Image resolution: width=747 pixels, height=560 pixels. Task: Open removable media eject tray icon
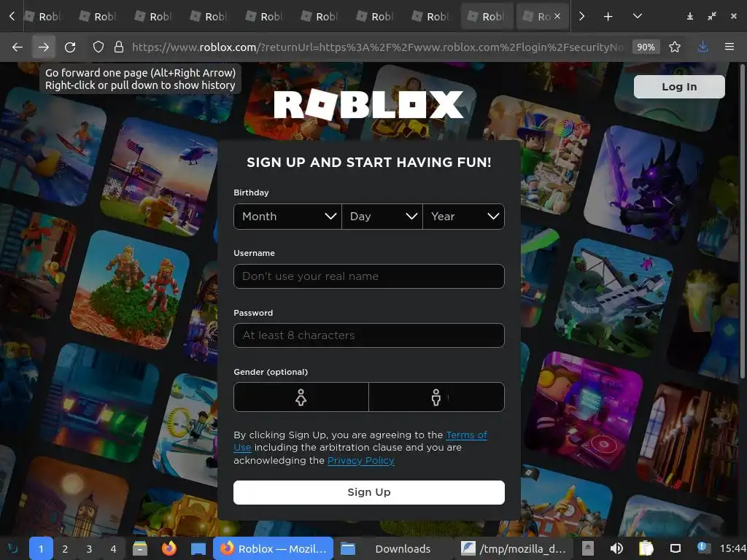point(588,548)
